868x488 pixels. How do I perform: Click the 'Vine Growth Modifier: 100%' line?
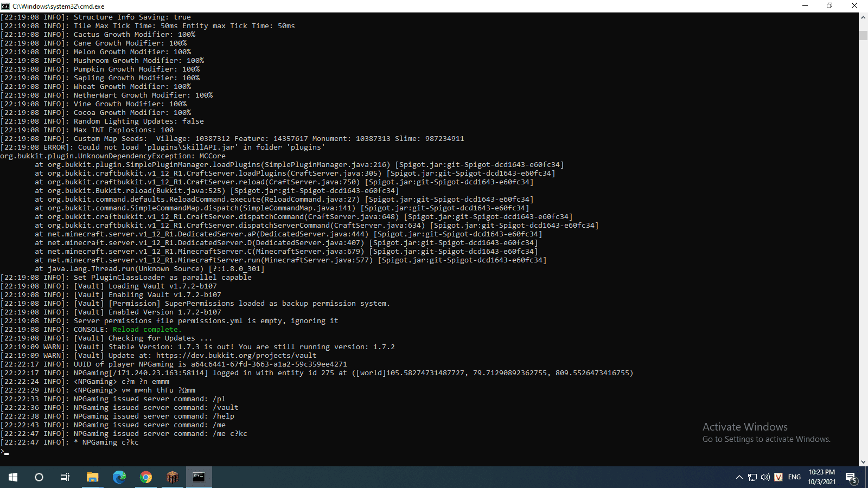(x=93, y=104)
